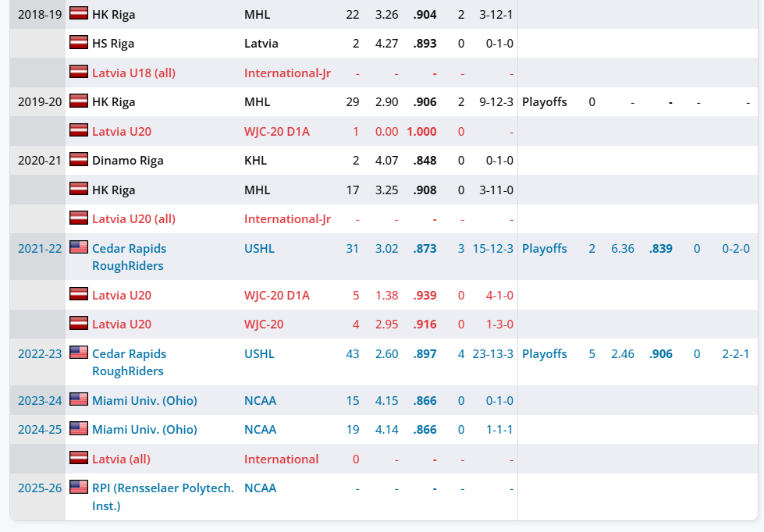Image resolution: width=764 pixels, height=532 pixels.
Task: Select playoff GAA value 6.36
Action: [623, 249]
